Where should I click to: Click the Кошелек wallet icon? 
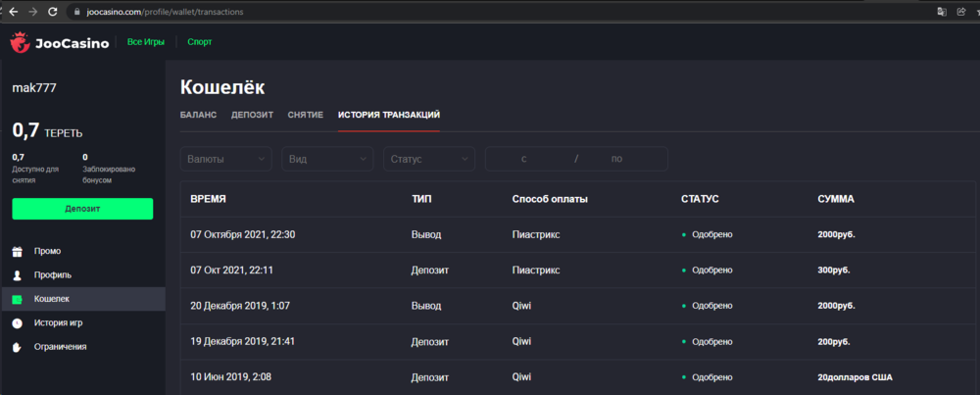pyautogui.click(x=17, y=299)
